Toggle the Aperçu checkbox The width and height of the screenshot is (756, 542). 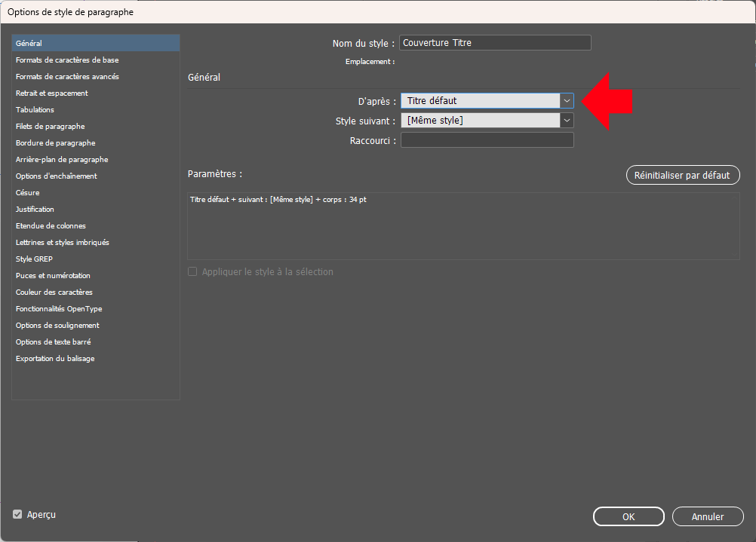17,514
